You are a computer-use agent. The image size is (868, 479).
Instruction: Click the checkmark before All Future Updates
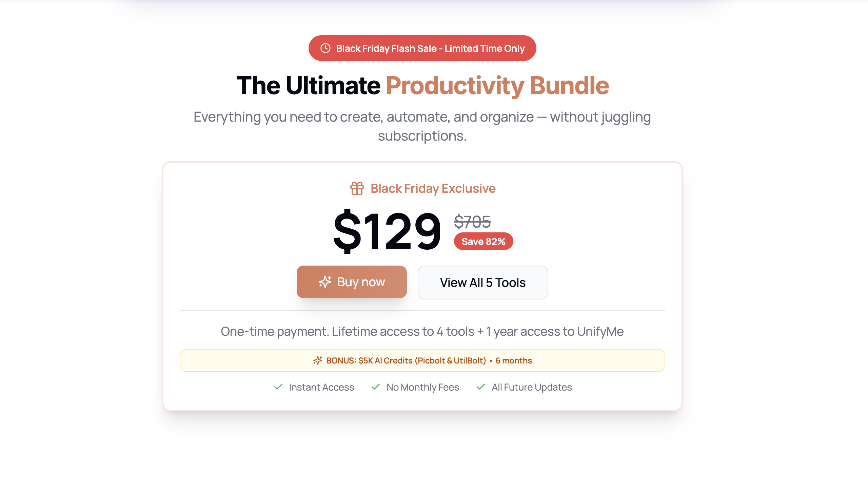pos(481,387)
